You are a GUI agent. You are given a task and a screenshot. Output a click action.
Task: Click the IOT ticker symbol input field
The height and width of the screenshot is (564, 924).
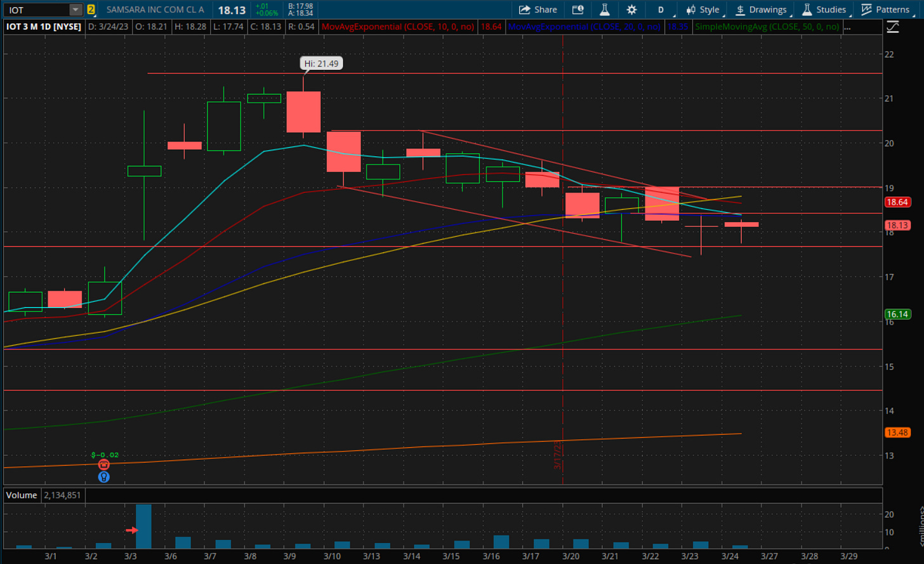click(x=36, y=10)
